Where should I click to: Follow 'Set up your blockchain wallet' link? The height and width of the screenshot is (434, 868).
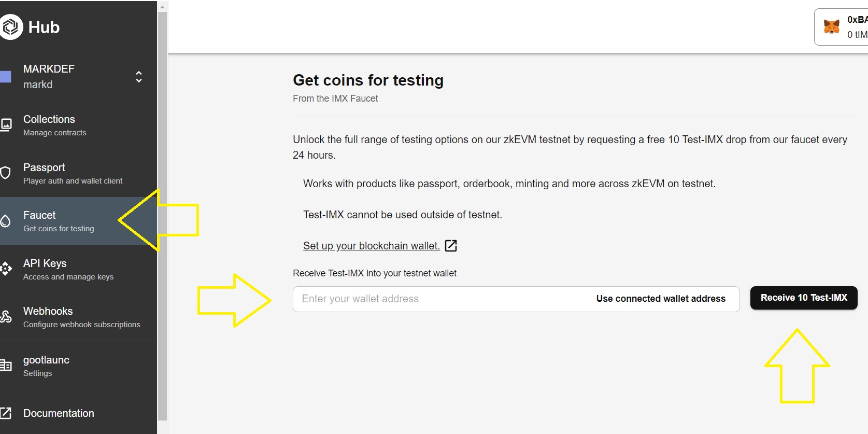371,246
